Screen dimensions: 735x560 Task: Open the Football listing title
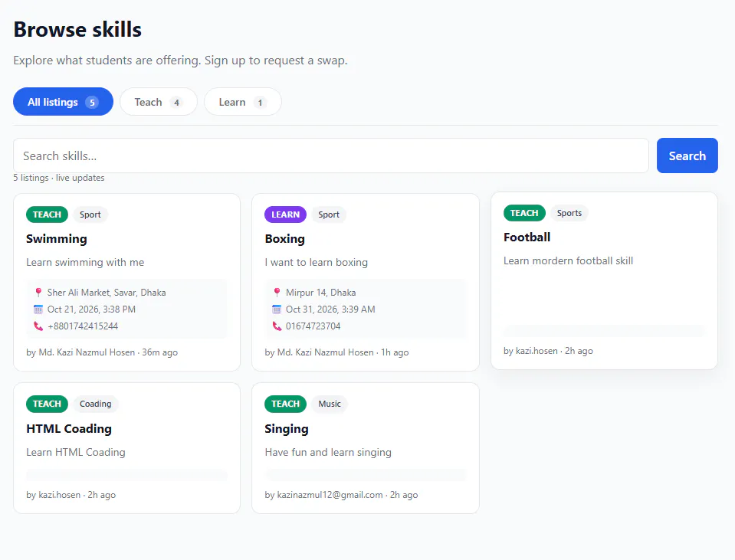527,237
